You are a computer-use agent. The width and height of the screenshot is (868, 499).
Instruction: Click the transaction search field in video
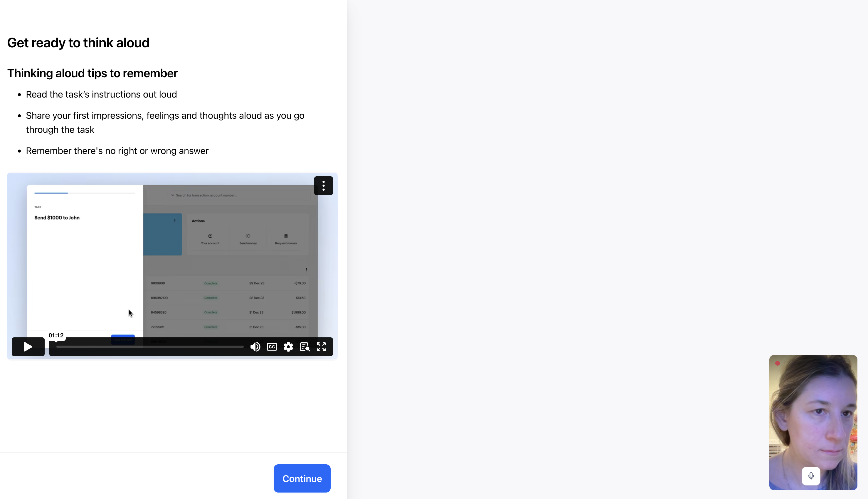[x=240, y=195]
